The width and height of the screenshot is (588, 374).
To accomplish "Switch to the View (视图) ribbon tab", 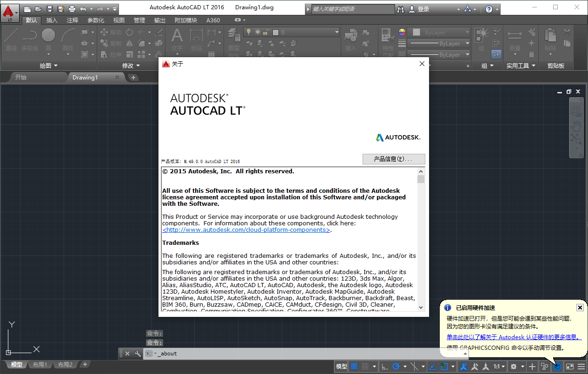I will coord(119,20).
